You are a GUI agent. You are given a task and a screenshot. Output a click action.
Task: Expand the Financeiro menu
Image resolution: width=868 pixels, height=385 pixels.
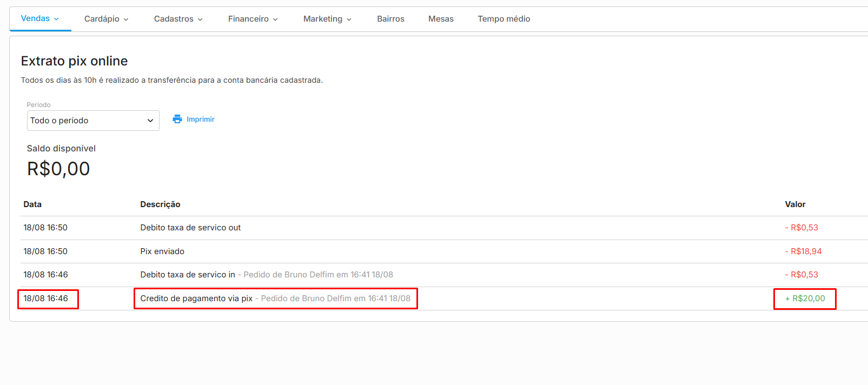pyautogui.click(x=253, y=19)
